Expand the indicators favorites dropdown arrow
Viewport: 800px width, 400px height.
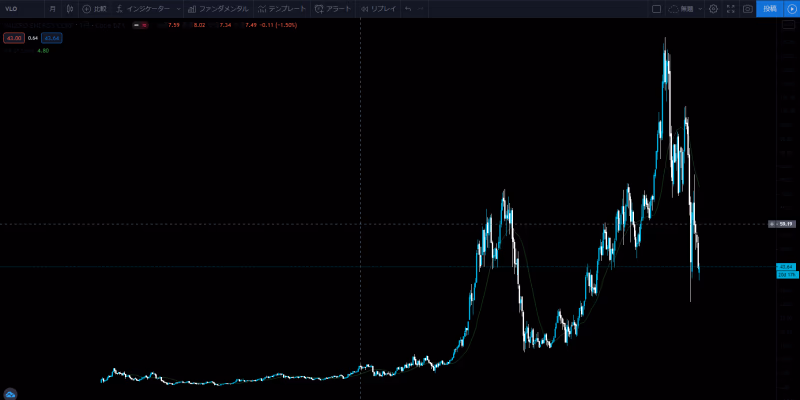(178, 8)
